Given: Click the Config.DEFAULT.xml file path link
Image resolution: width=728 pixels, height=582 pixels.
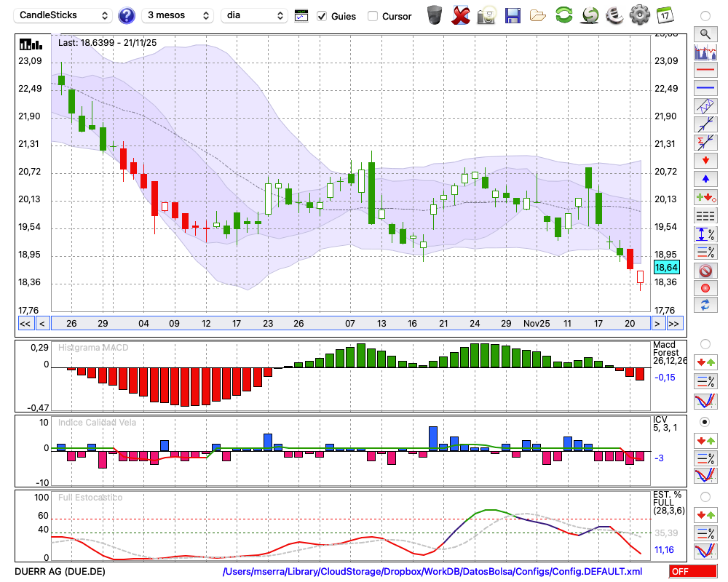Looking at the screenshot, I should (x=432, y=572).
